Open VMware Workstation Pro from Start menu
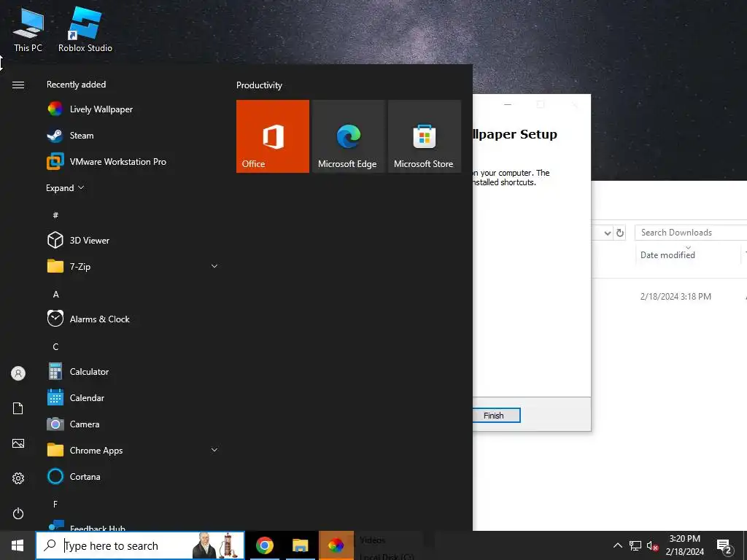 point(133,161)
